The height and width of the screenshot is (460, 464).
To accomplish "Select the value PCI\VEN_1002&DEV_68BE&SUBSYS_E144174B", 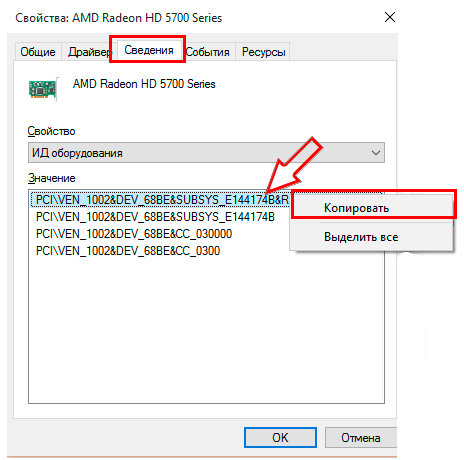I will tap(155, 217).
